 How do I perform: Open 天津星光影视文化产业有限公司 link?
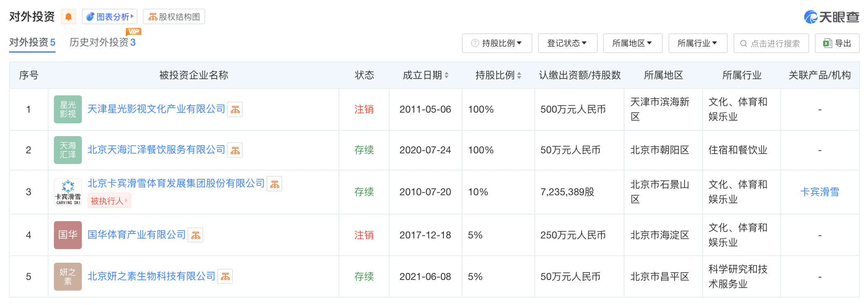(156, 109)
